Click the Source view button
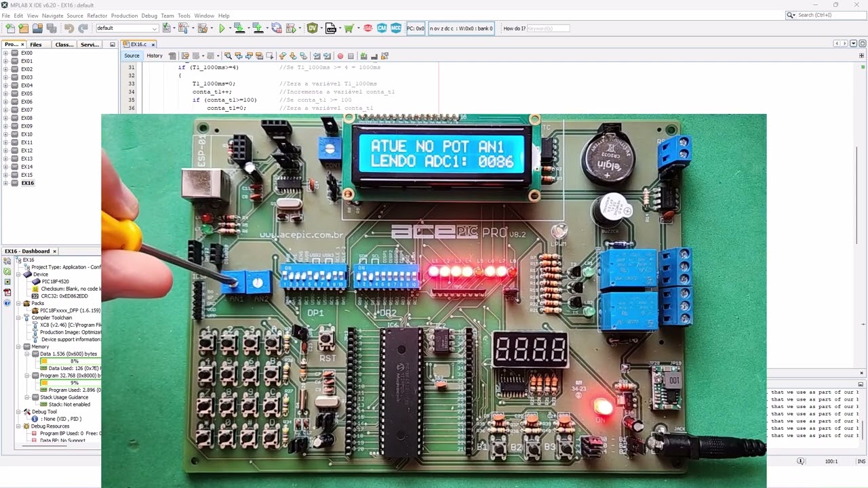The width and height of the screenshot is (868, 488). [132, 56]
